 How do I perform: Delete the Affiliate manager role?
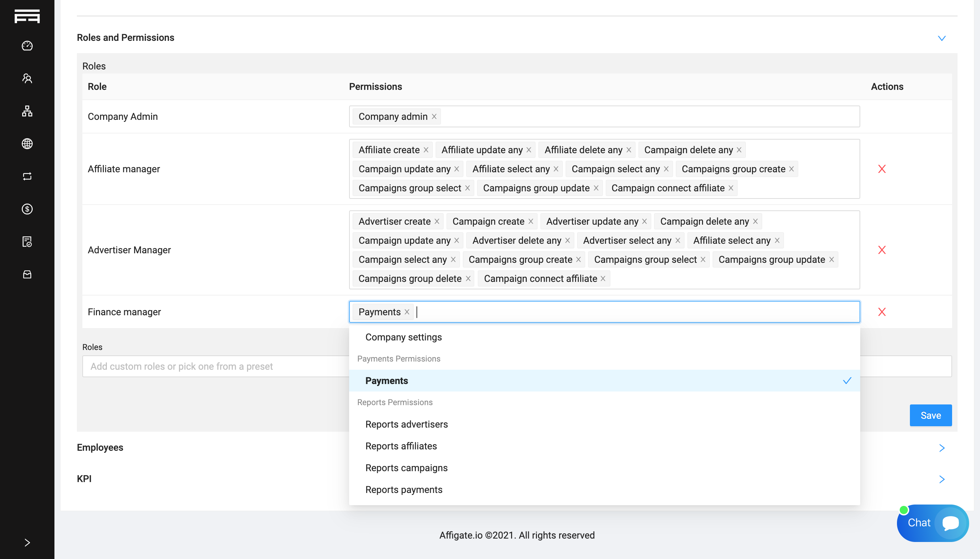tap(881, 169)
